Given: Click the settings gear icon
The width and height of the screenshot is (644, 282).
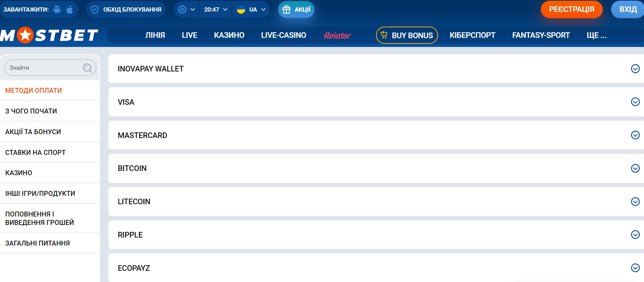Looking at the screenshot, I should point(182,9).
